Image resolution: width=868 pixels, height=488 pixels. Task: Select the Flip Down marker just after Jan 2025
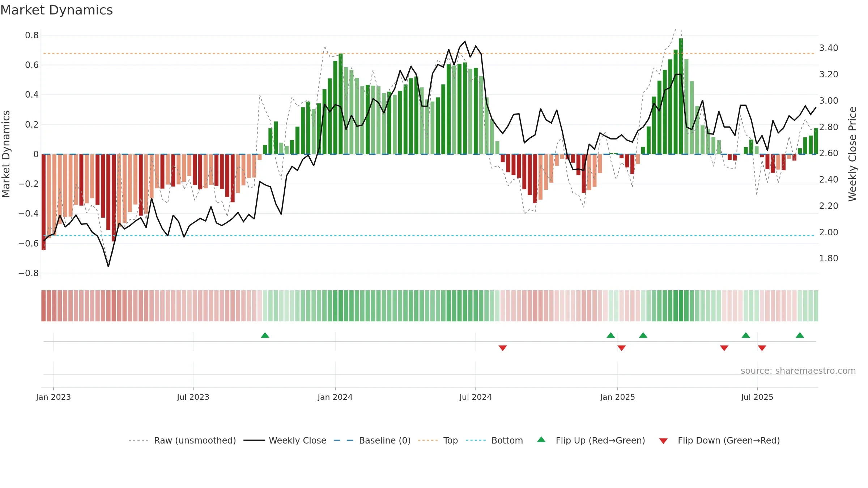(x=622, y=348)
